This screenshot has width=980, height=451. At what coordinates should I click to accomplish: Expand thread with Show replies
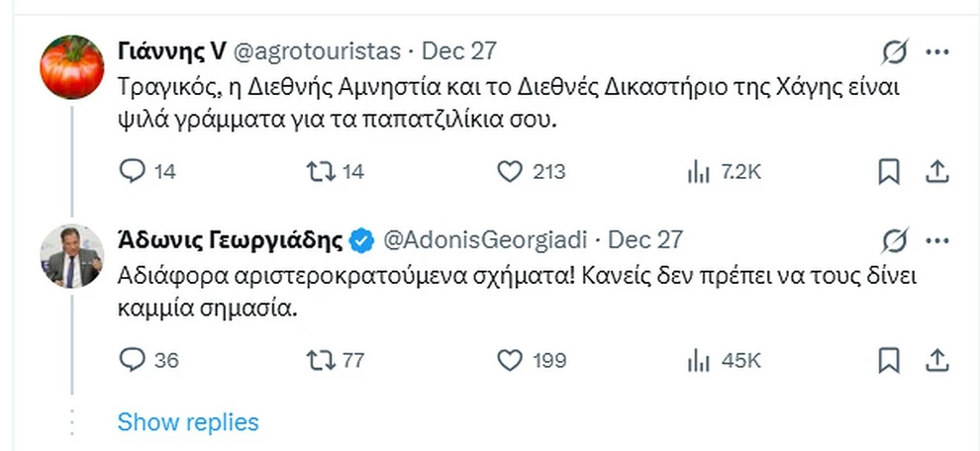[x=188, y=422]
